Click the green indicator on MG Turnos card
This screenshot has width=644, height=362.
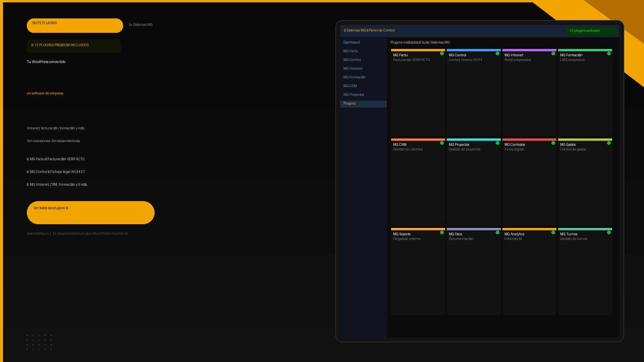tap(609, 233)
